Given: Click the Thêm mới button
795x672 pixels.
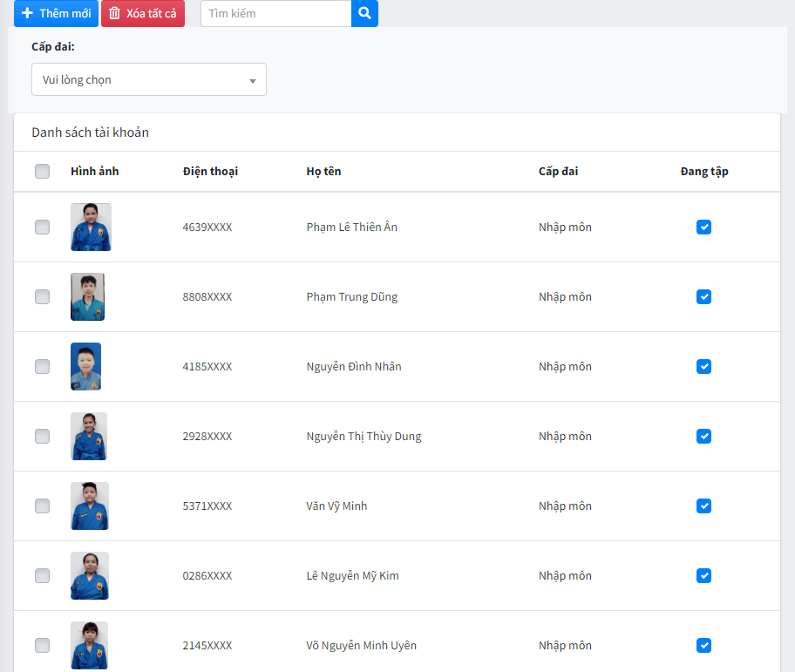Looking at the screenshot, I should (x=56, y=13).
